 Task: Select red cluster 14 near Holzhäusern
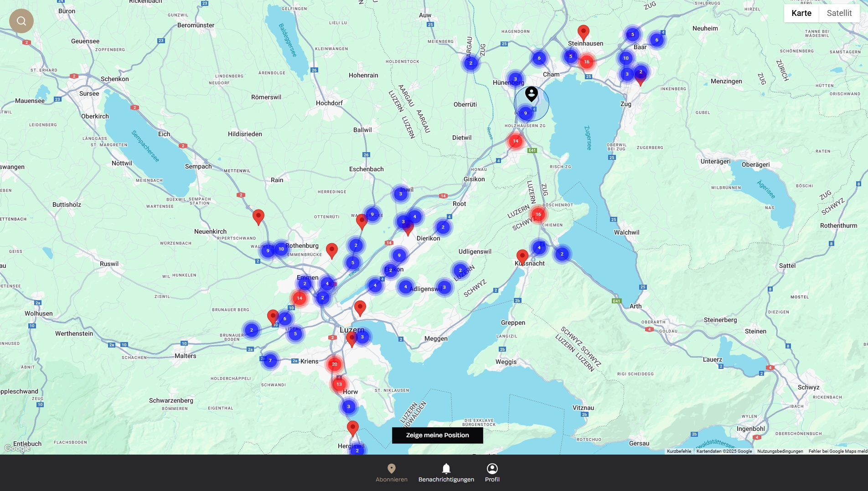516,141
